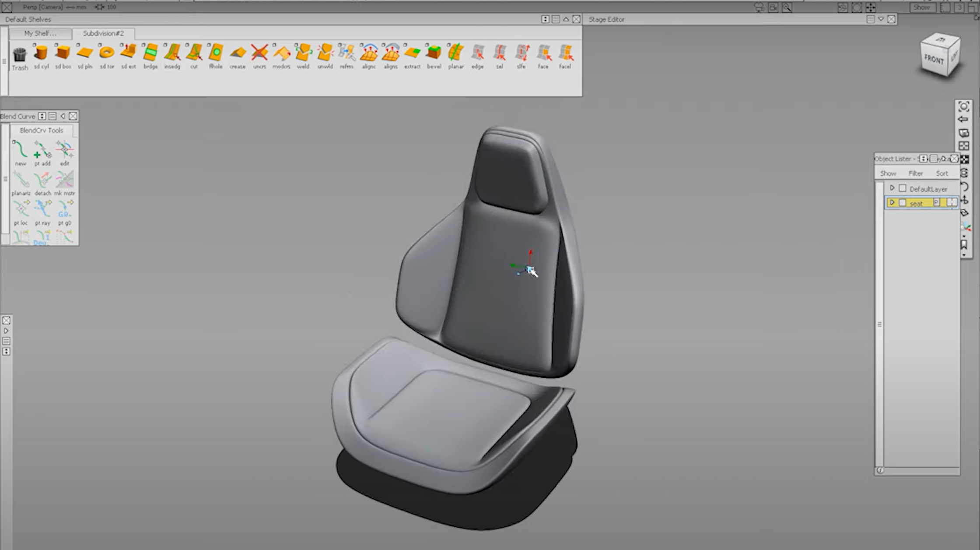Open the Stage Editor dropdown arrow
This screenshot has height=550, width=980.
click(x=881, y=19)
